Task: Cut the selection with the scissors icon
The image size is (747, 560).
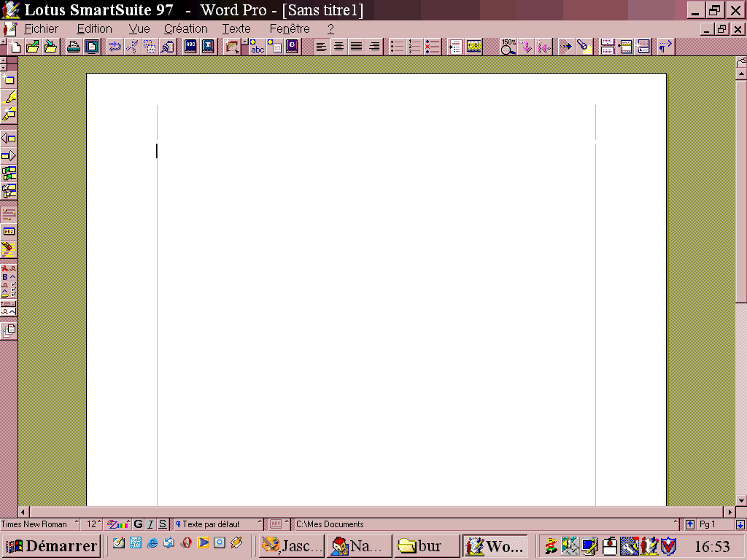Action: pyautogui.click(x=133, y=47)
